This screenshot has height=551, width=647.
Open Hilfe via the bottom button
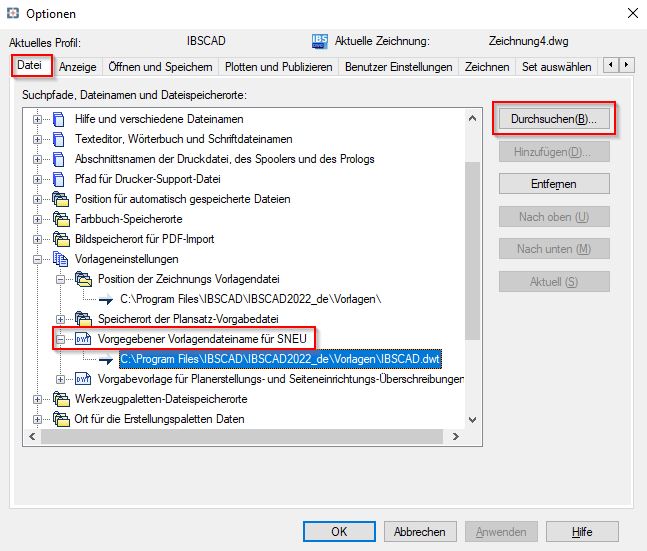coord(582,531)
